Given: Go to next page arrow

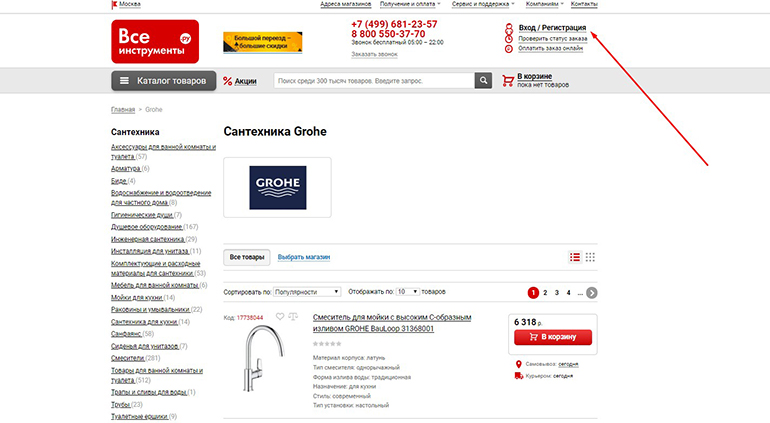Looking at the screenshot, I should pyautogui.click(x=592, y=293).
